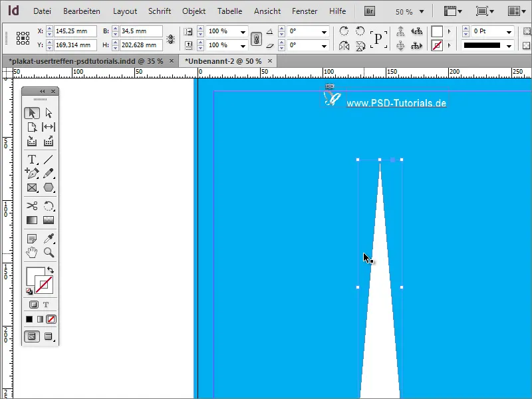532x399 pixels.
Task: Select the Type tool
Action: pos(31,158)
